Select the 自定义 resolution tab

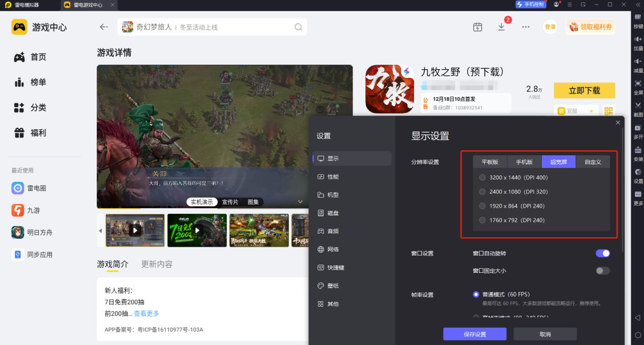[593, 162]
